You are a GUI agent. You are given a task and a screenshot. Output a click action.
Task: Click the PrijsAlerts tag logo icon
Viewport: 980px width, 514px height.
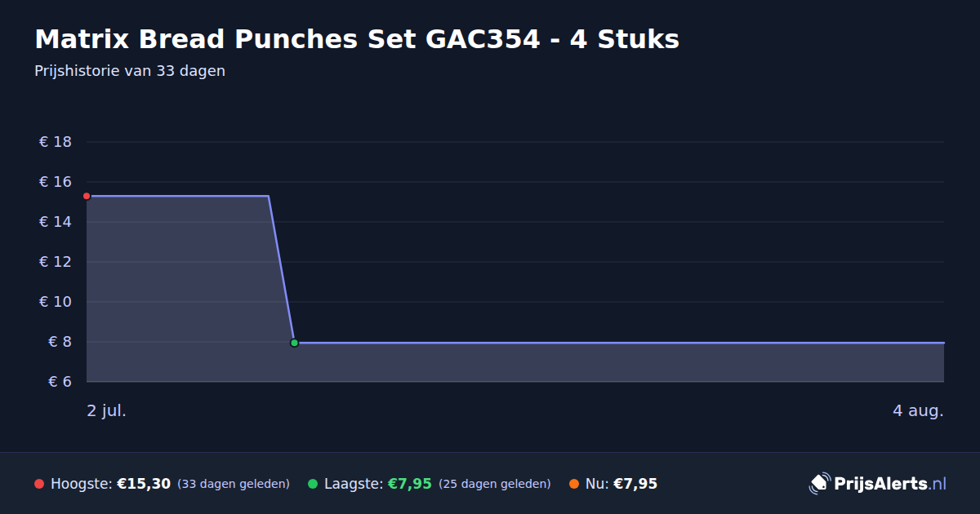point(819,484)
